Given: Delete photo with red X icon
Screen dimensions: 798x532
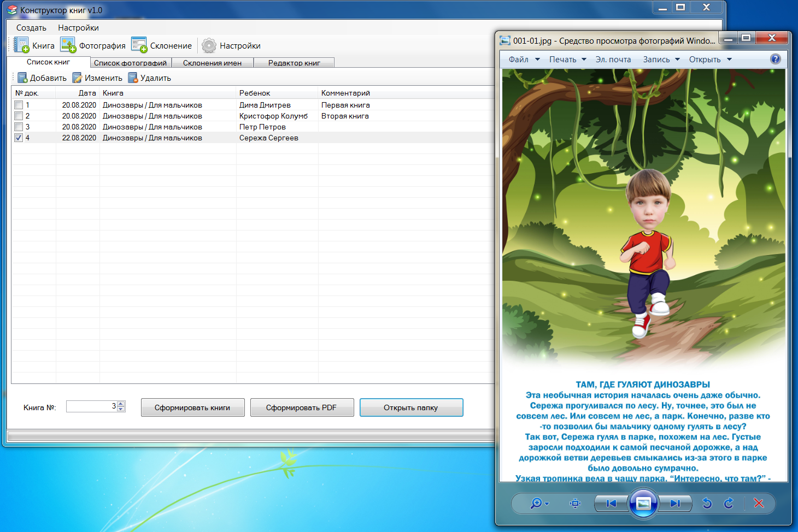Looking at the screenshot, I should 759,503.
